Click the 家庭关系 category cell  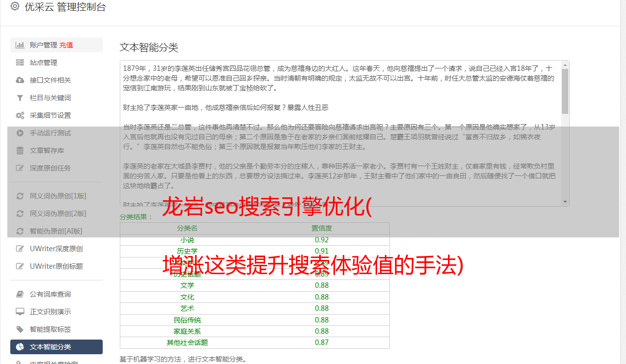click(187, 331)
